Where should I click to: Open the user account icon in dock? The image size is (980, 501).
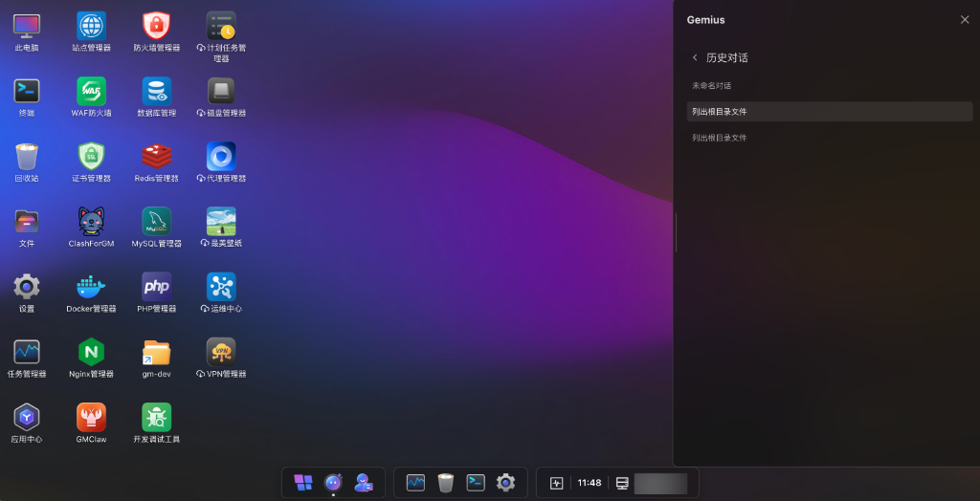pyautogui.click(x=364, y=482)
